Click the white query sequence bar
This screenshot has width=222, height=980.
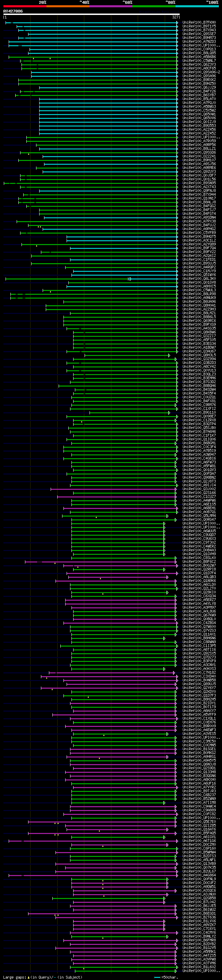point(92,15)
